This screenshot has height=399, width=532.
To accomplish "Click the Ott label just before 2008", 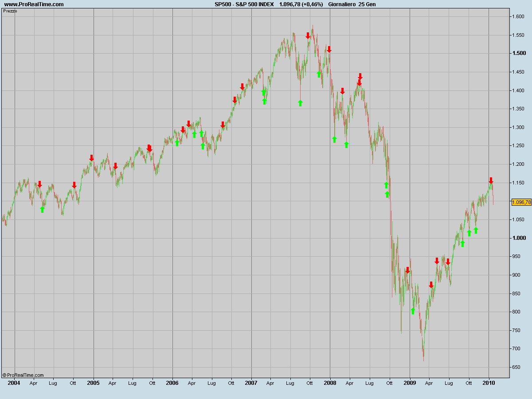I will coord(310,382).
